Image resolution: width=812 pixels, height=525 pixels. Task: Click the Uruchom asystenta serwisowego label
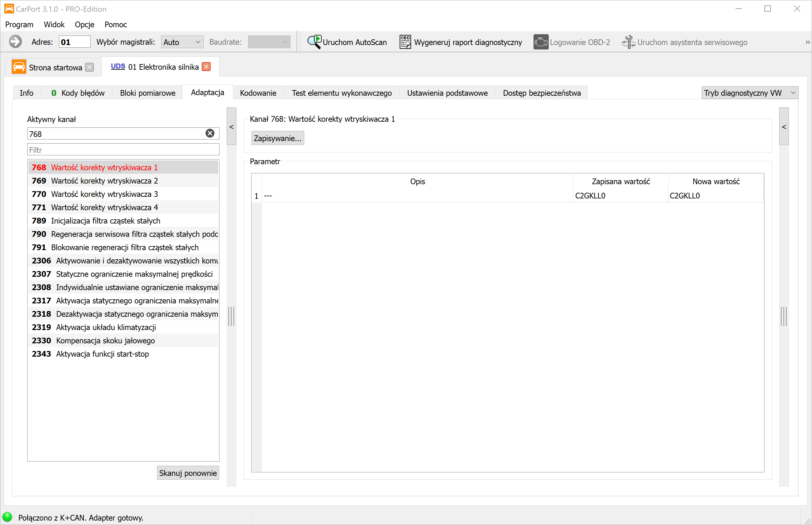coord(692,42)
